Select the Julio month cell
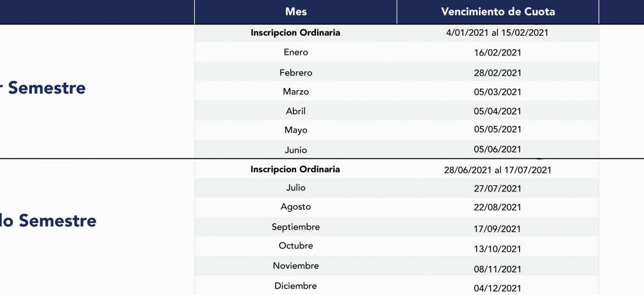The image size is (644, 295). click(x=296, y=188)
